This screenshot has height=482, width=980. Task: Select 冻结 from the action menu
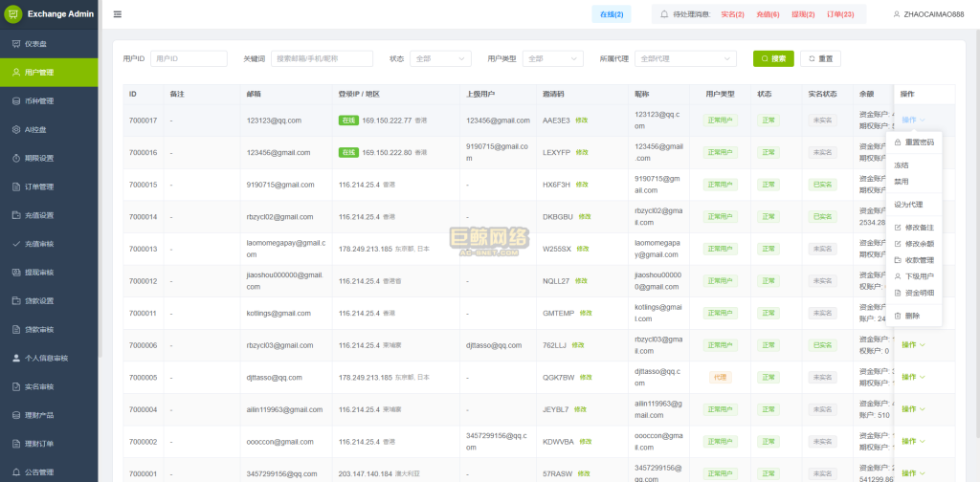point(914,165)
